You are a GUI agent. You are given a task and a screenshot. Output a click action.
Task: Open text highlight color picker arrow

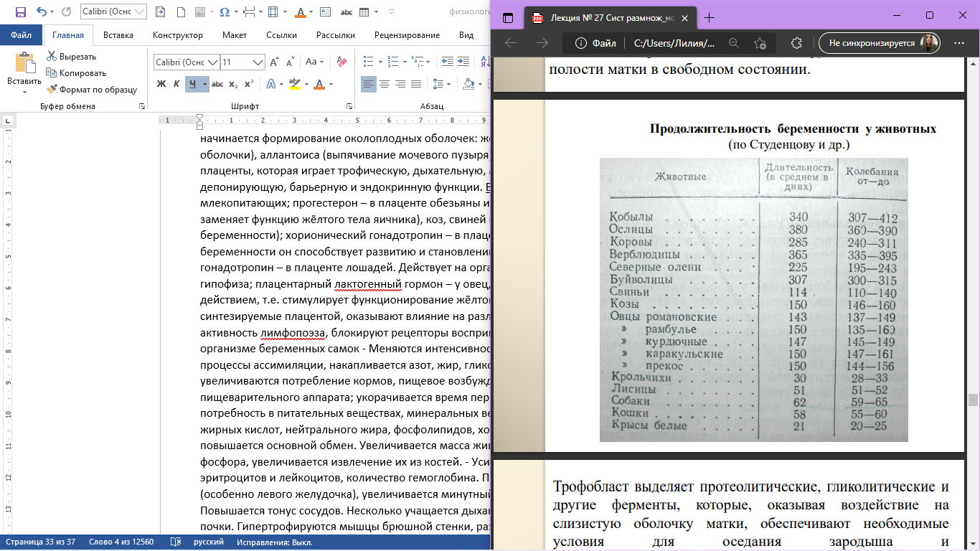click(306, 84)
